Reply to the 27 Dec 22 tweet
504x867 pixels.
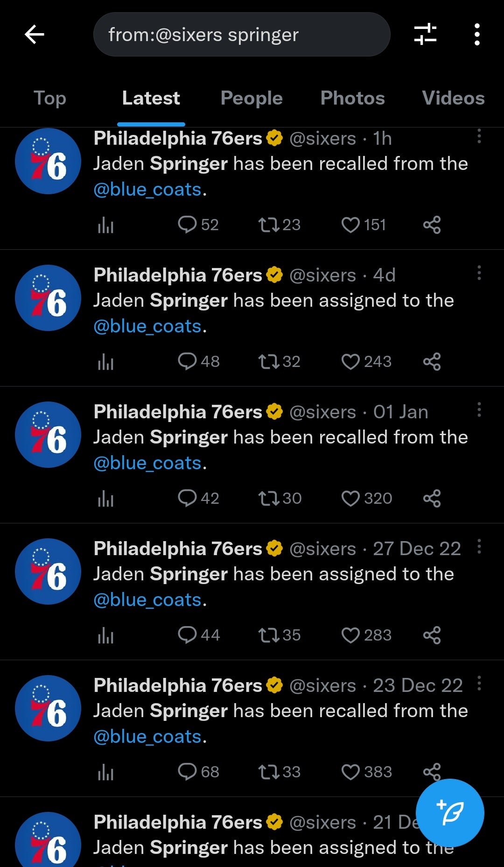[x=187, y=635]
